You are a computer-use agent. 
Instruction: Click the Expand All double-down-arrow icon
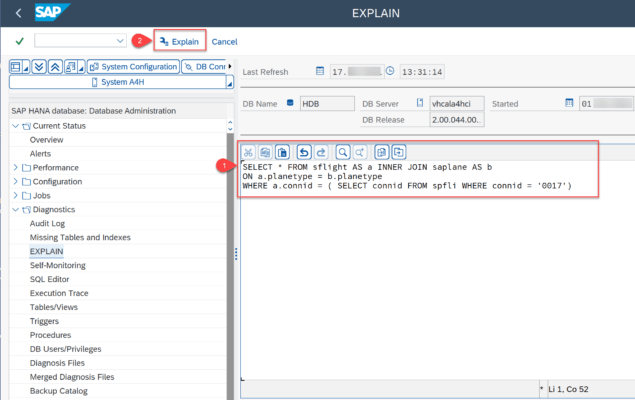point(38,67)
